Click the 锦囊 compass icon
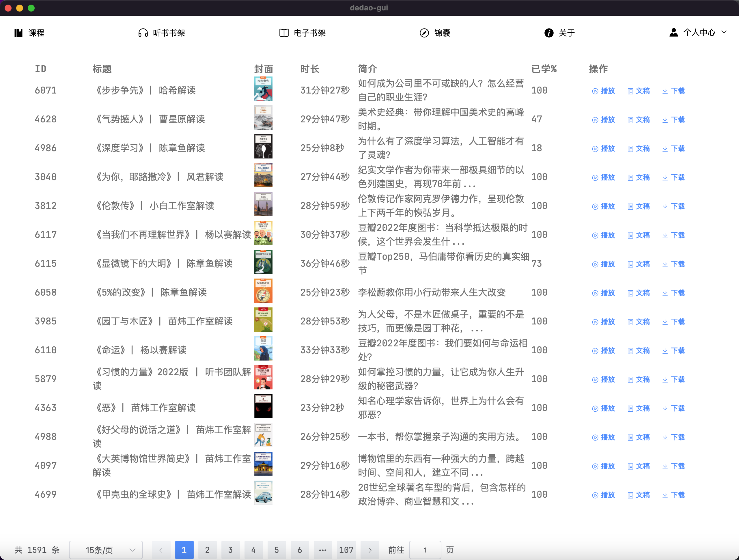This screenshot has height=560, width=739. pyautogui.click(x=424, y=33)
